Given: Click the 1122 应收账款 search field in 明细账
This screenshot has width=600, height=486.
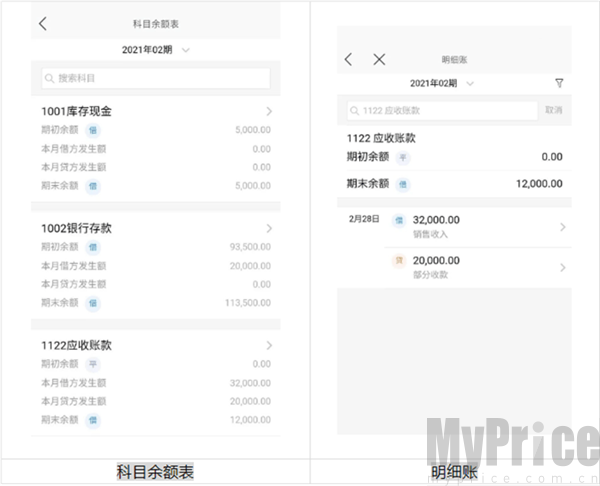Looking at the screenshot, I should (x=442, y=111).
